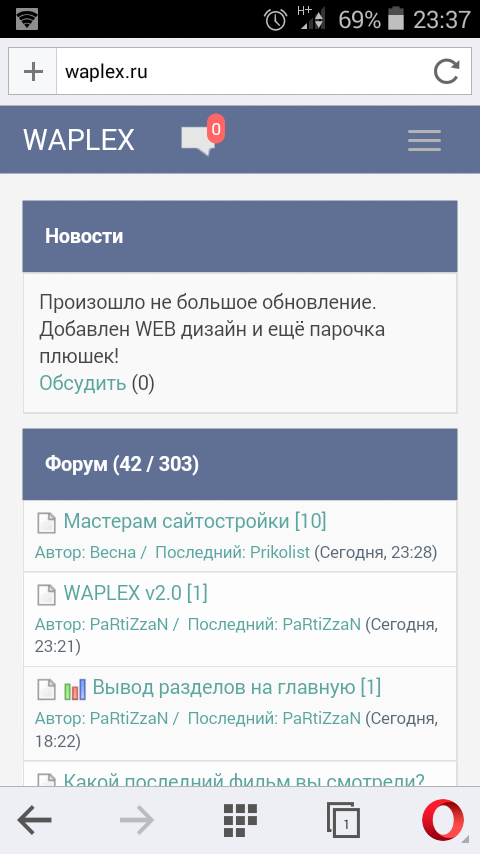Add a new tab with the plus button
This screenshot has width=480, height=854.
tap(33, 71)
